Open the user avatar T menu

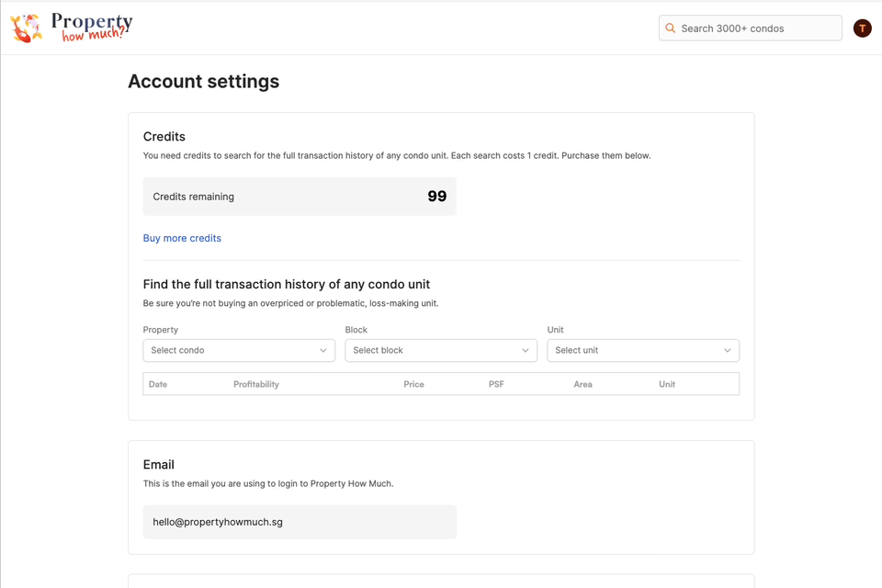point(863,28)
